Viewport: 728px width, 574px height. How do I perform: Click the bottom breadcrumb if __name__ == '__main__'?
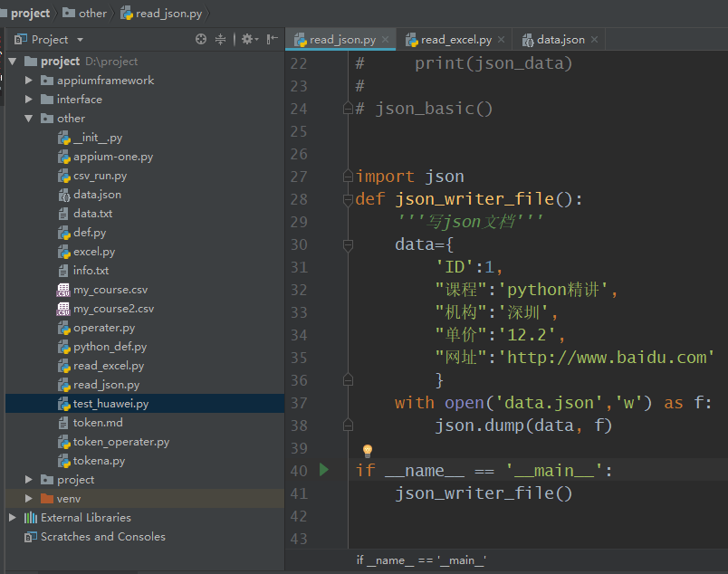[x=420, y=560]
